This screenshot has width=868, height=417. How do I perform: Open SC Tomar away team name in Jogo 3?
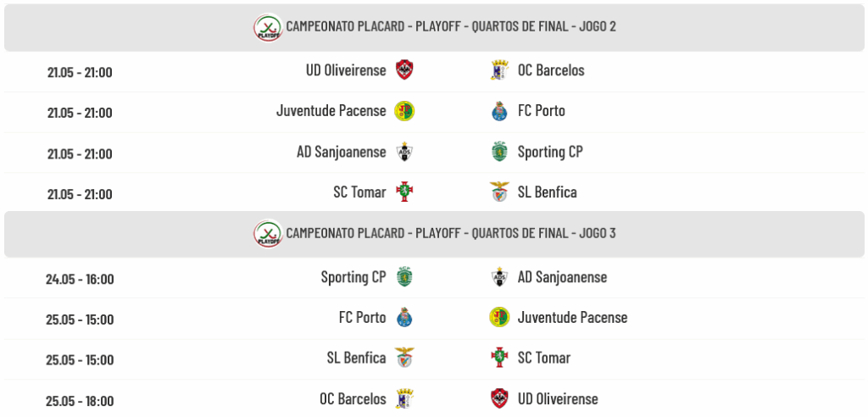tap(544, 358)
